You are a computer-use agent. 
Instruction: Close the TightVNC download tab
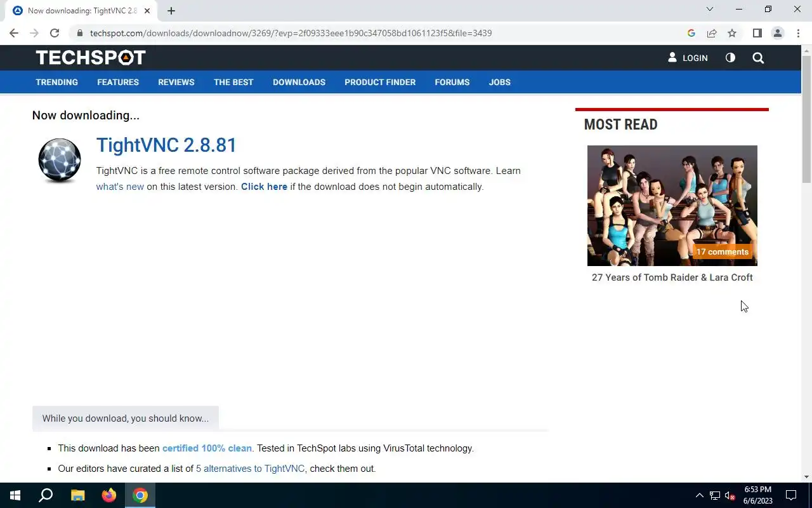[x=147, y=11]
